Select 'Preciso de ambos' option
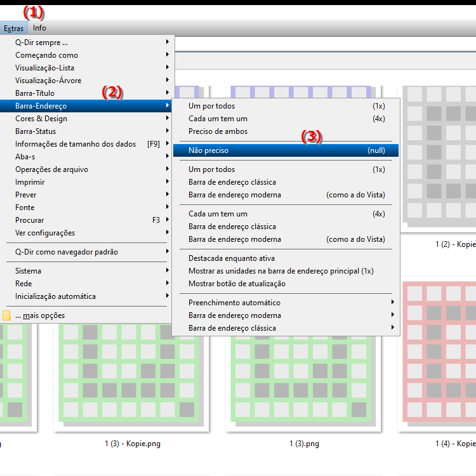 [286, 131]
